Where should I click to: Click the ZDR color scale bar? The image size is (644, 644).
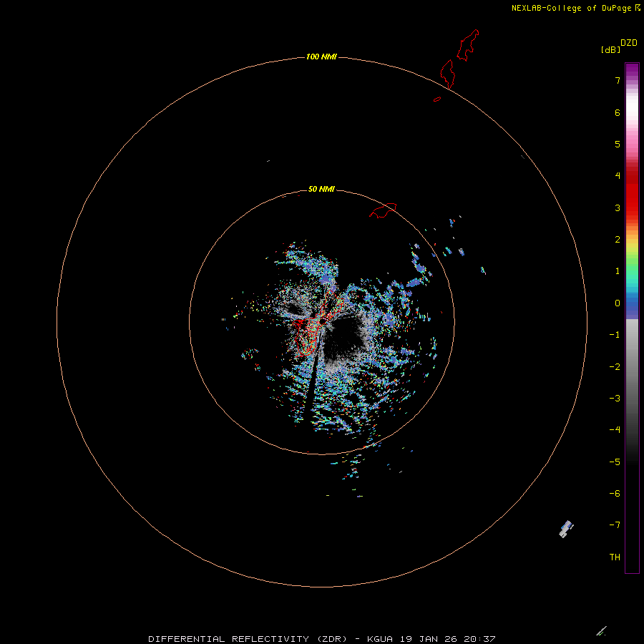(632, 318)
